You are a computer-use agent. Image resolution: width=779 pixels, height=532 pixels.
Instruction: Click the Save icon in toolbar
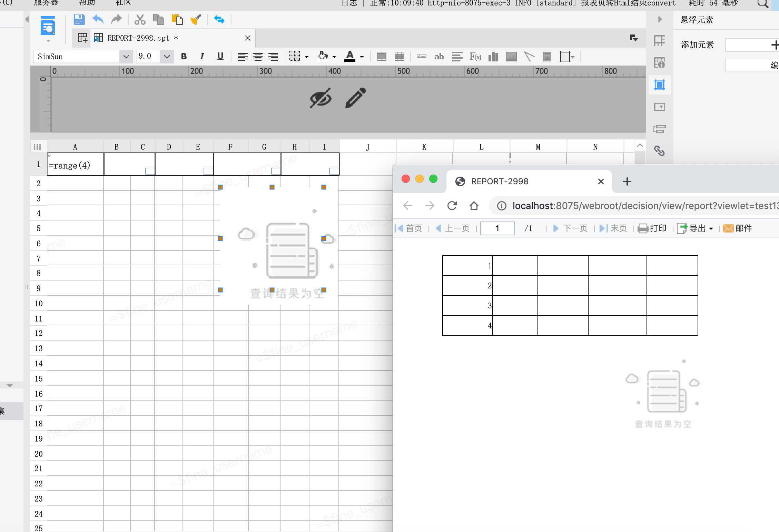pyautogui.click(x=79, y=19)
